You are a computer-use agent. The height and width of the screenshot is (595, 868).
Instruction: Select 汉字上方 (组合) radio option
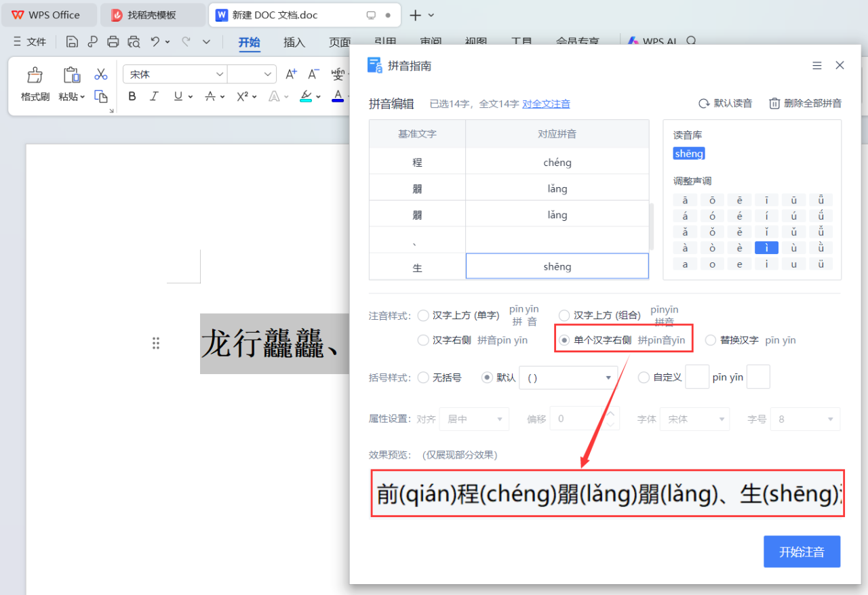pos(564,315)
